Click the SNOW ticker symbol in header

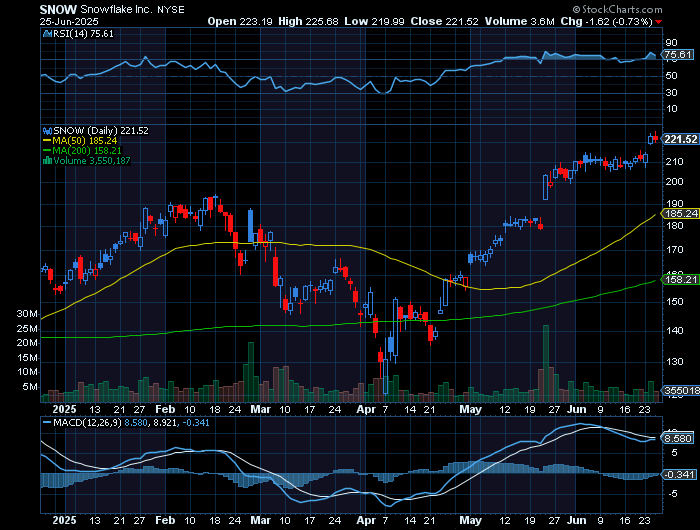58,9
